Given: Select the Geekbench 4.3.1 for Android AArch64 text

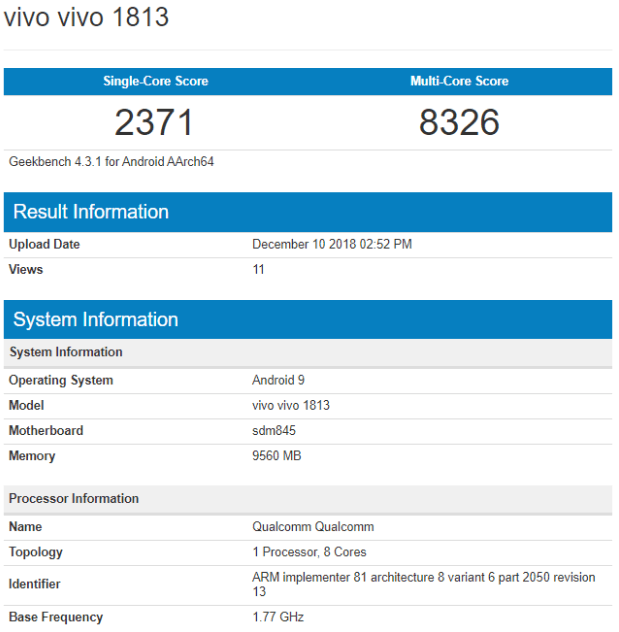Looking at the screenshot, I should point(111,162).
